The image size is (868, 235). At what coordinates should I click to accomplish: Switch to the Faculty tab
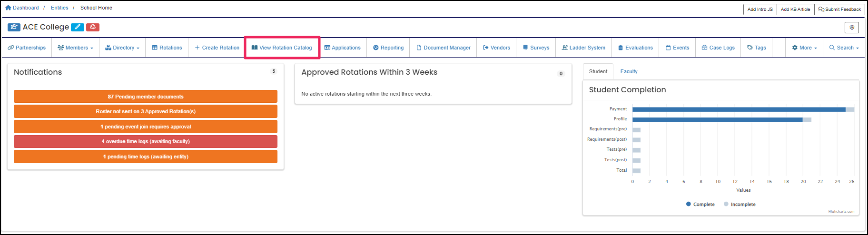[x=629, y=71]
